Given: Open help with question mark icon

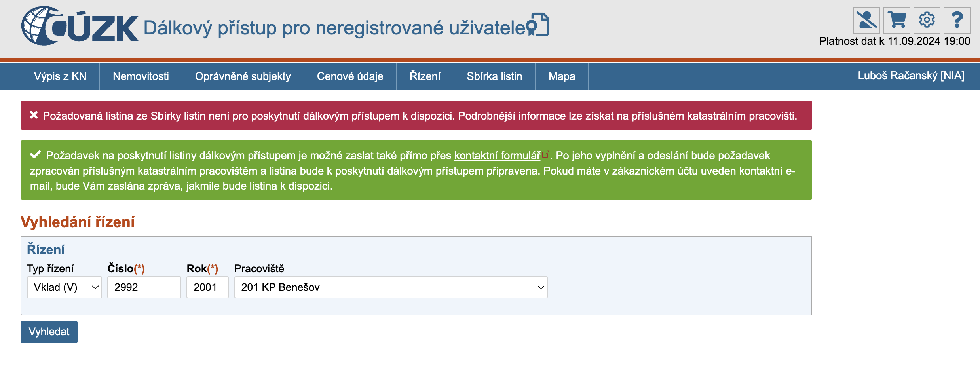Looking at the screenshot, I should [957, 20].
